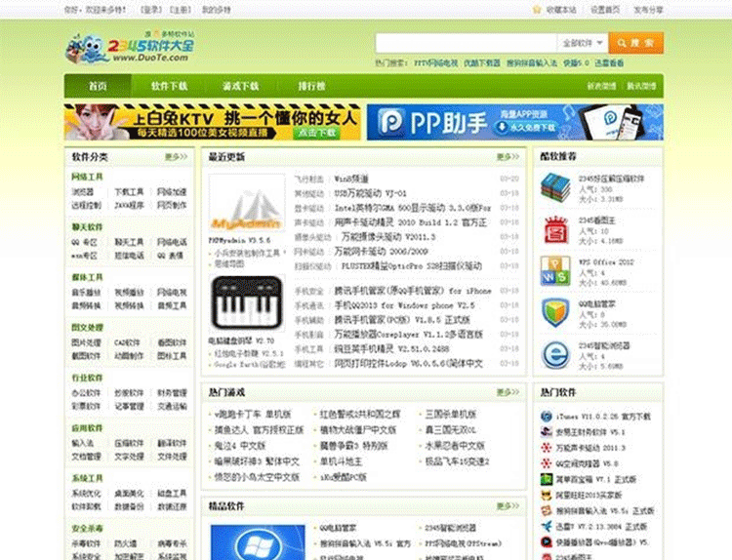Screen dimensions: 732x560
Task: Open the QQ电脑管家 shield icon
Action: (x=555, y=312)
